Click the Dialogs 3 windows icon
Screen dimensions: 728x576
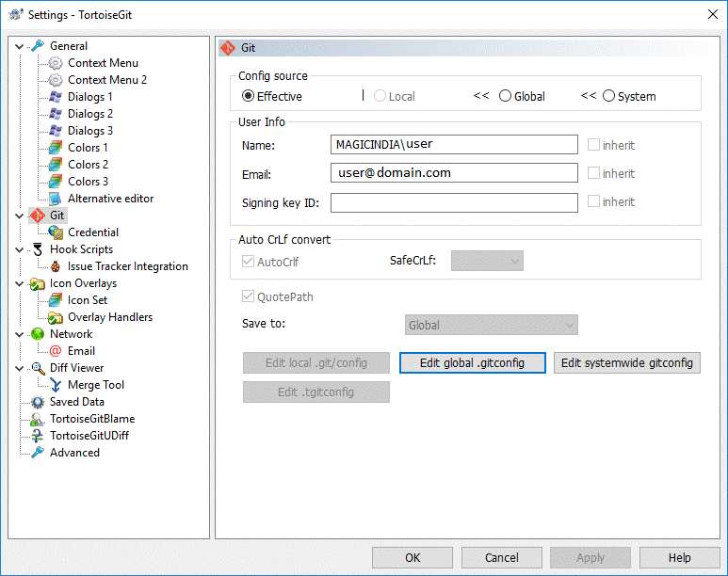[x=56, y=131]
